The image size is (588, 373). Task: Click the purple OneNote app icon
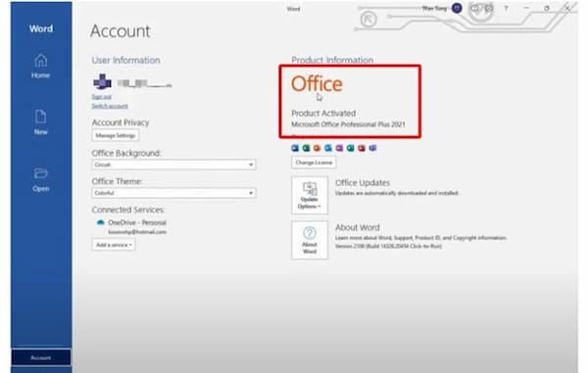pos(339,148)
